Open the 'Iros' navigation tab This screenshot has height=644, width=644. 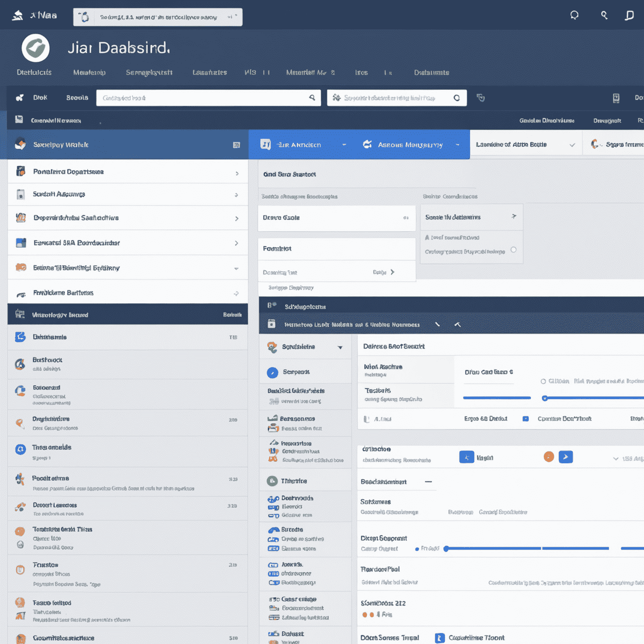[x=361, y=73]
